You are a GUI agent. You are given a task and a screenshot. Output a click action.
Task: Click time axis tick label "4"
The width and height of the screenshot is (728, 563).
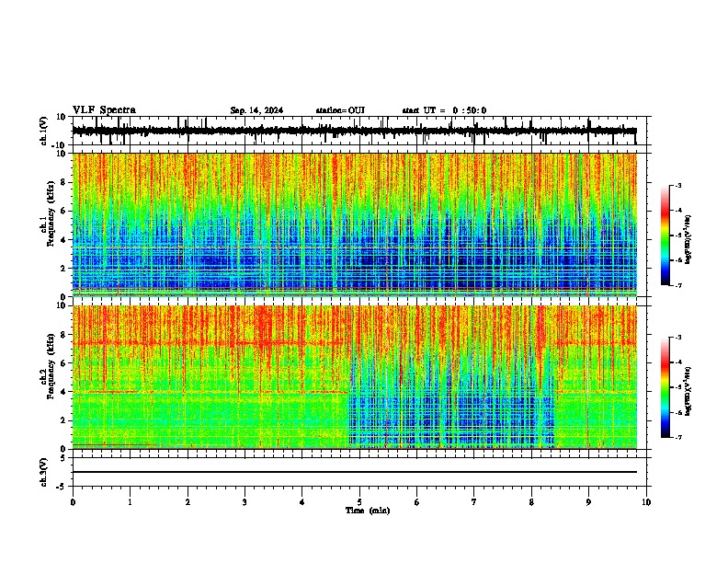[302, 502]
